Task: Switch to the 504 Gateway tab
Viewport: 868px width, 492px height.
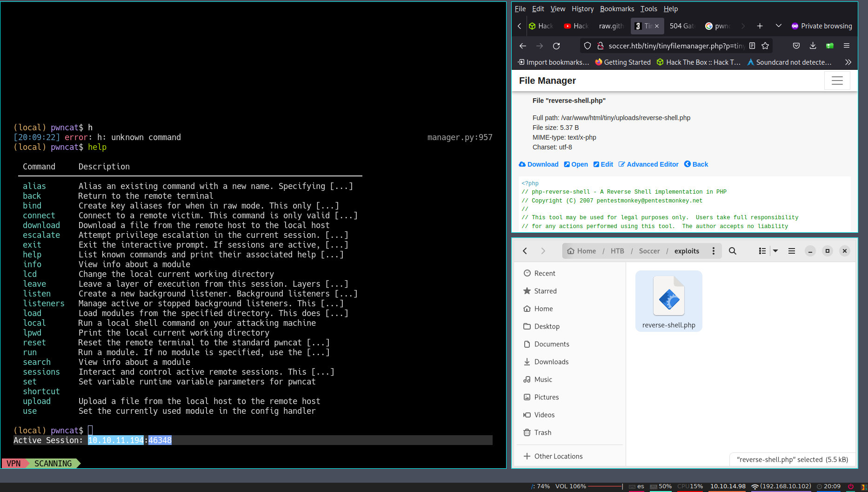Action: (682, 26)
